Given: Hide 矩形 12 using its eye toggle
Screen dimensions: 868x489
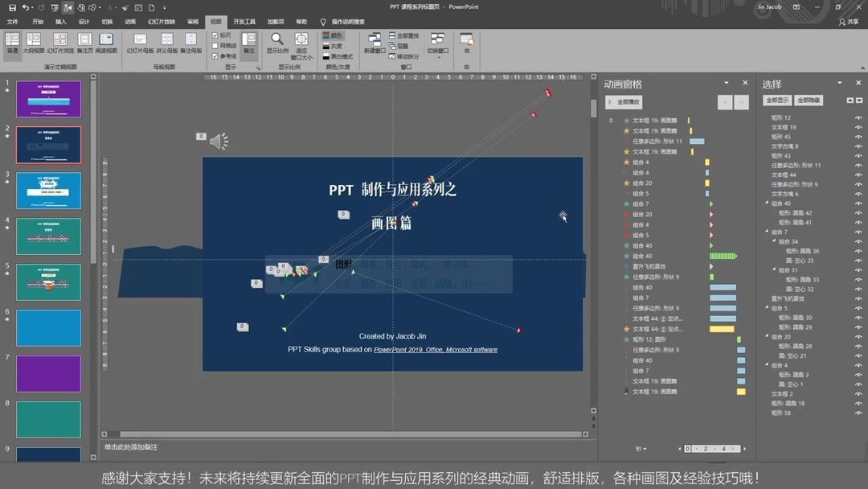Looking at the screenshot, I should point(858,119).
